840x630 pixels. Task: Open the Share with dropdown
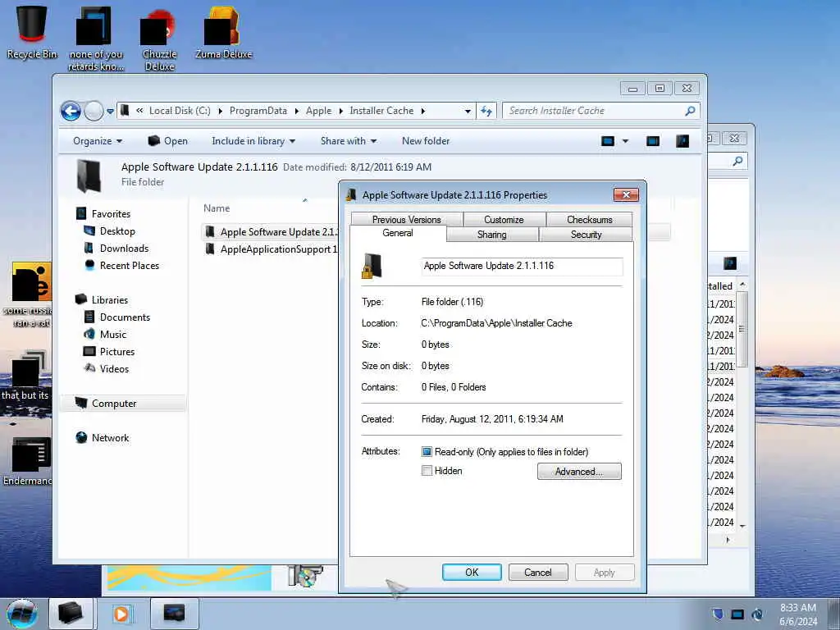[348, 141]
